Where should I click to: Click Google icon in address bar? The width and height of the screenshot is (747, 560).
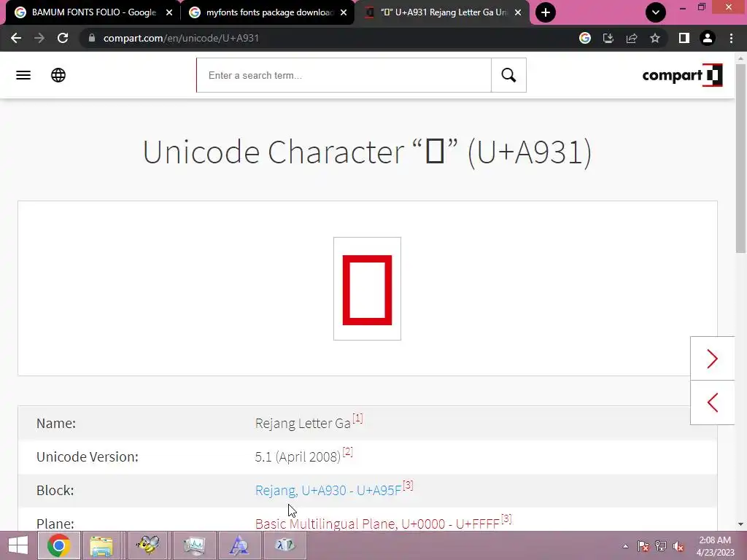pos(585,38)
